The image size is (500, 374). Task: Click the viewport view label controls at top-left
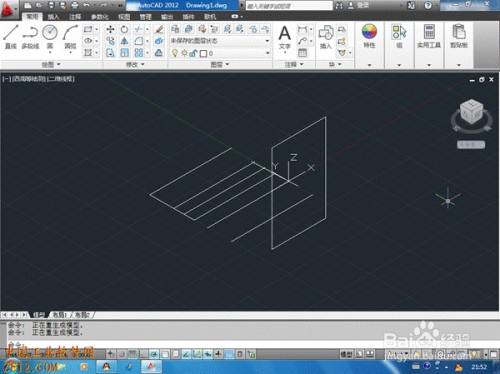[39, 79]
